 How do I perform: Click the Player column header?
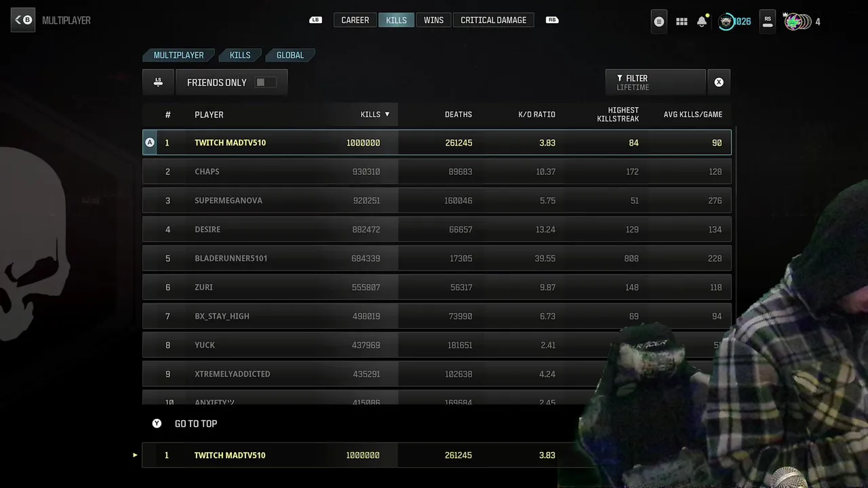(209, 115)
